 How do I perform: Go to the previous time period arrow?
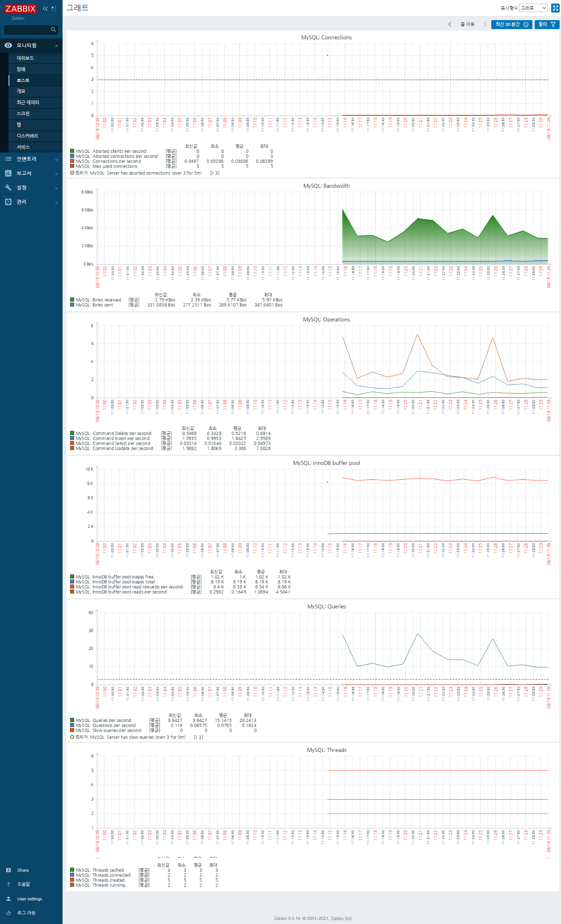450,25
